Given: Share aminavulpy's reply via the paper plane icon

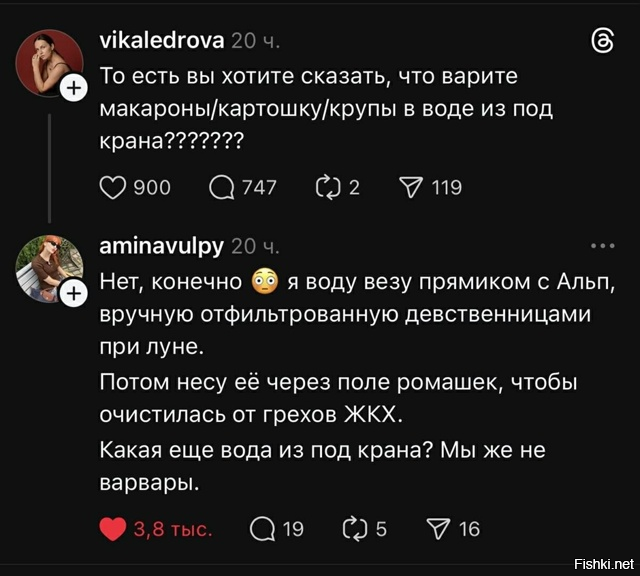Looking at the screenshot, I should pos(440,529).
